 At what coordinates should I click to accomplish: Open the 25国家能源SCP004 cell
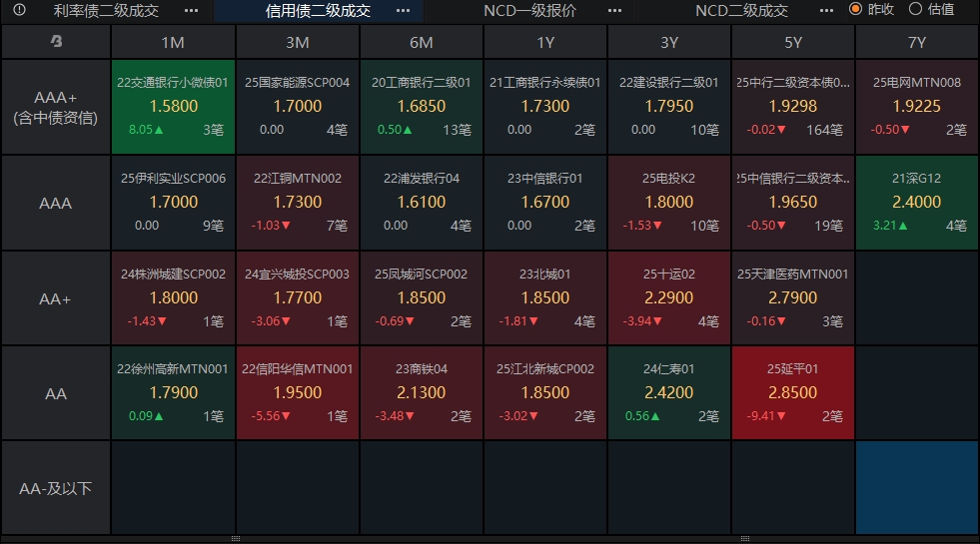298,107
